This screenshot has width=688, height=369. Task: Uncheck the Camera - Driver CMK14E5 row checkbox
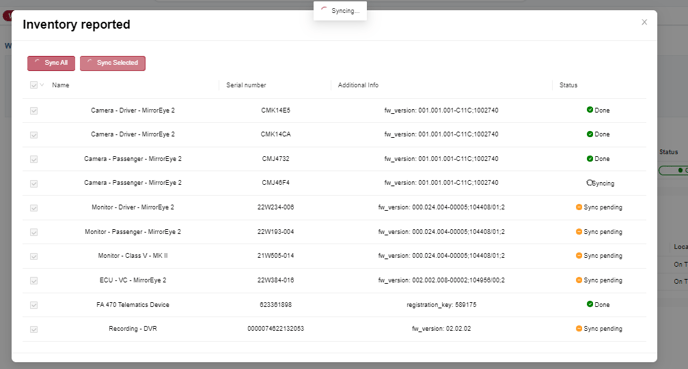(34, 111)
